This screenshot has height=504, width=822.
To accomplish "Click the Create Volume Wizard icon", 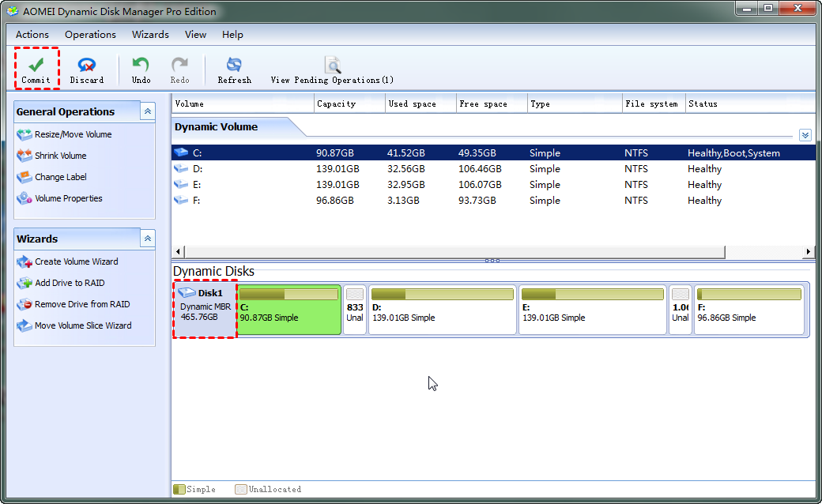I will click(25, 261).
